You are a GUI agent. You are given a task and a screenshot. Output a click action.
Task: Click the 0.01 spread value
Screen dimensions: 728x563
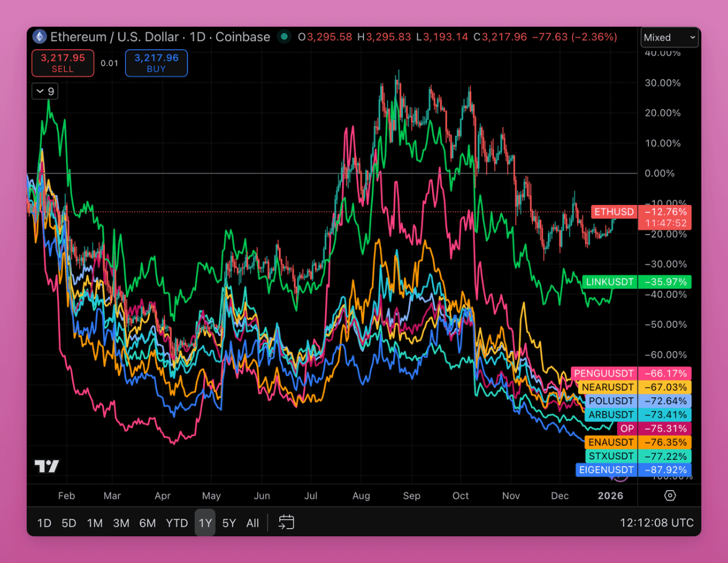pos(110,63)
